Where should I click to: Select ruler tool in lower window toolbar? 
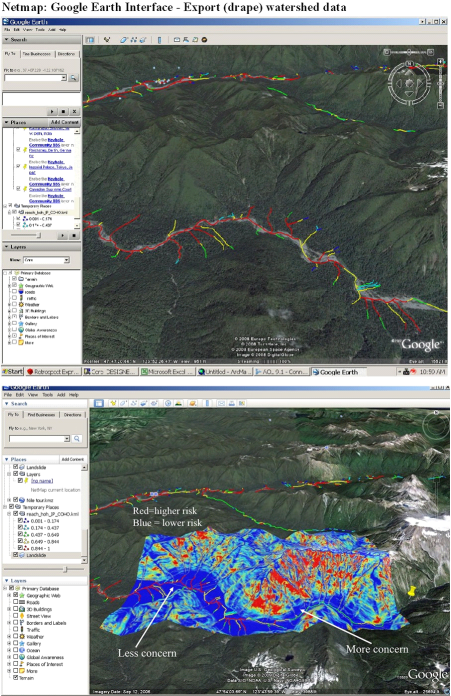[207, 403]
